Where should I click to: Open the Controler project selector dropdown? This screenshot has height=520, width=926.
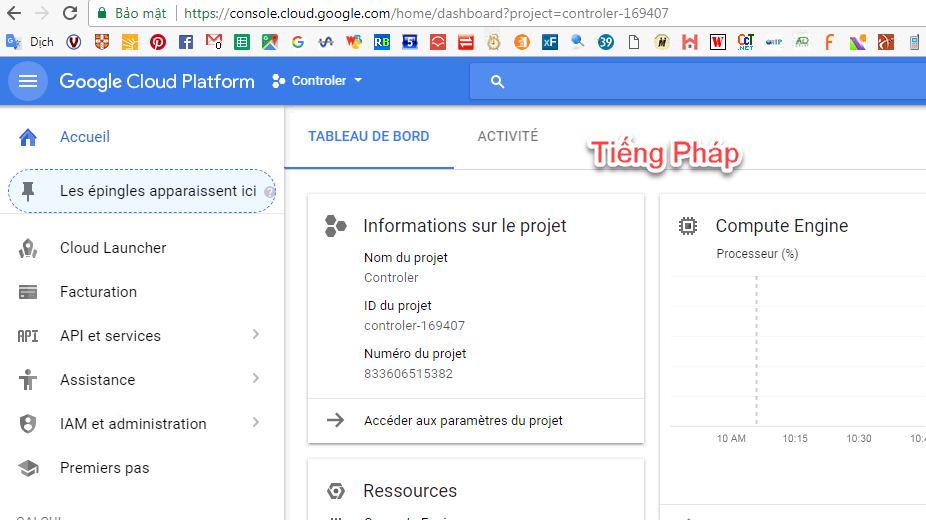[x=317, y=81]
